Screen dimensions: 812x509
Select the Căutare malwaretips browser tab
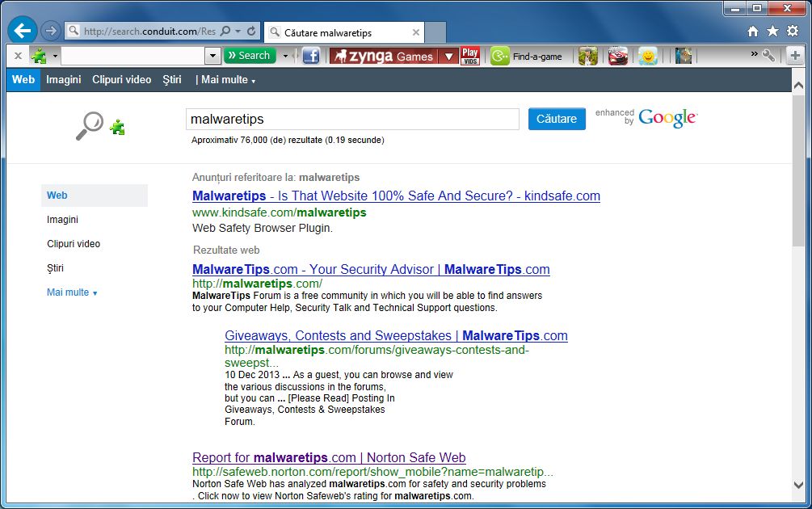coord(344,32)
